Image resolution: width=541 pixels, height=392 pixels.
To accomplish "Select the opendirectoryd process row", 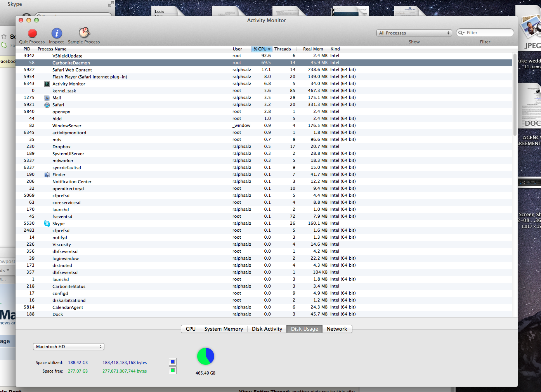I will click(264, 189).
